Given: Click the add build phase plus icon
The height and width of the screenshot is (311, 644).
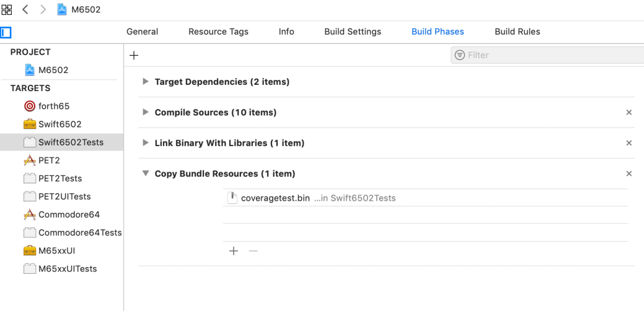Looking at the screenshot, I should pyautogui.click(x=134, y=55).
